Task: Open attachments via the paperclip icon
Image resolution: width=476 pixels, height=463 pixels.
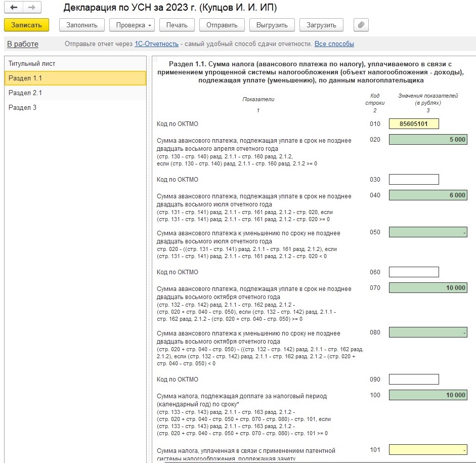Action: click(x=361, y=25)
